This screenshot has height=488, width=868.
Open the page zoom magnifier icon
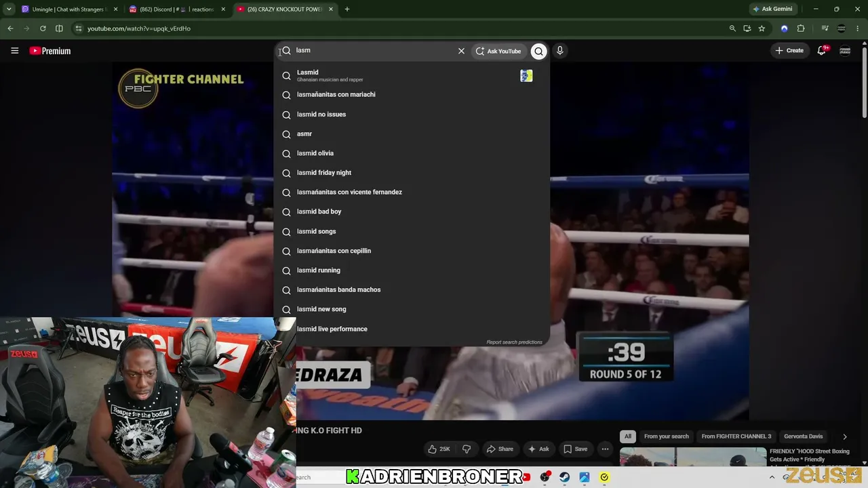732,28
